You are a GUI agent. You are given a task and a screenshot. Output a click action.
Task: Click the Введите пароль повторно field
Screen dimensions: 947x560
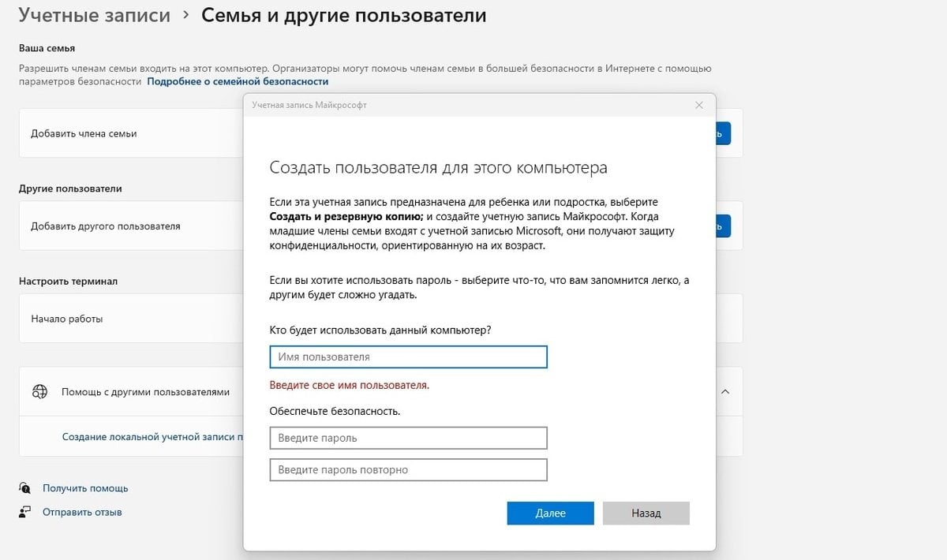(408, 470)
